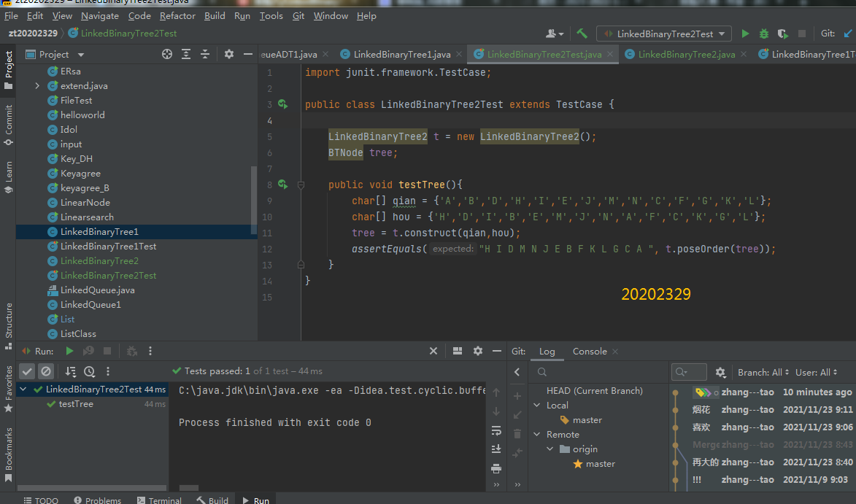Rerun tests in the Run panel
This screenshot has width=856, height=504.
click(x=70, y=352)
